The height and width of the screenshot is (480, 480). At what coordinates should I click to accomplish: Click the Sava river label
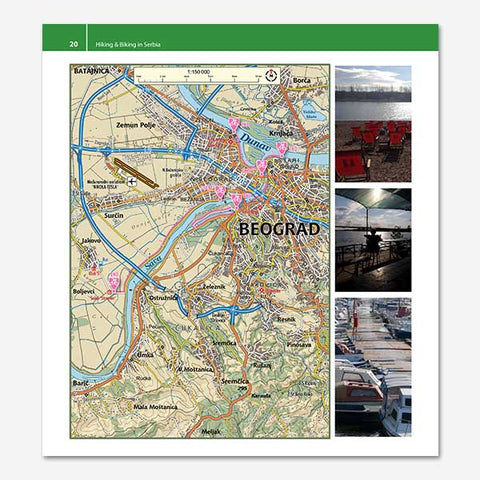pos(154,262)
